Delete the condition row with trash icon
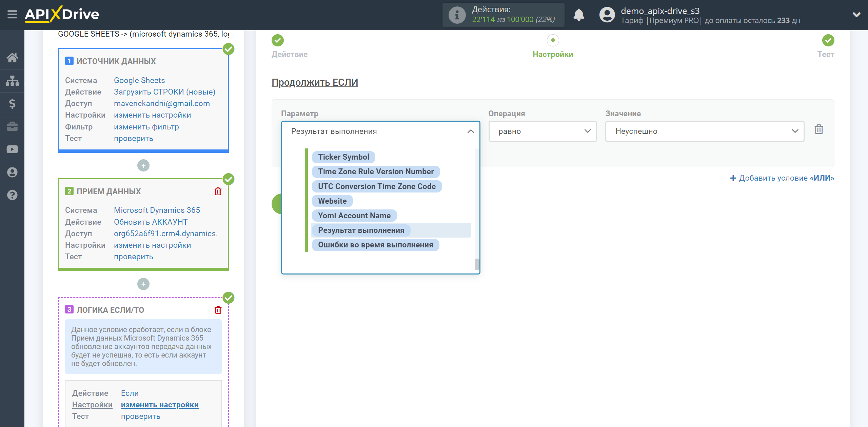 pos(819,129)
